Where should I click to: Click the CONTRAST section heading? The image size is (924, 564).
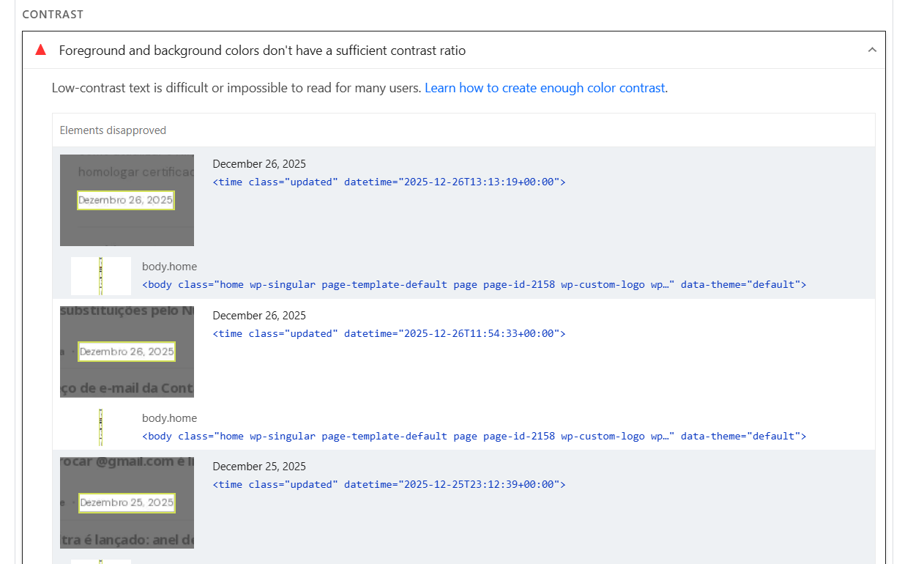pos(53,15)
